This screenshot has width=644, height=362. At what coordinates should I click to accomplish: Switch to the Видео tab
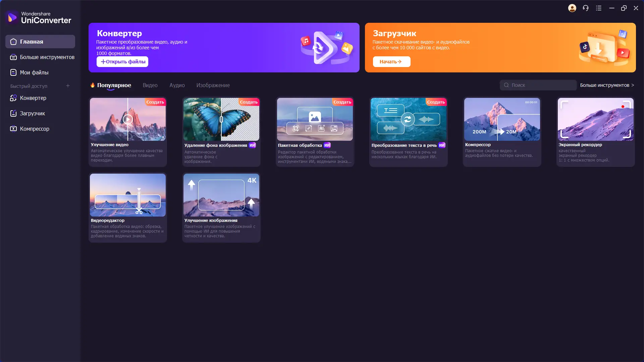(150, 85)
